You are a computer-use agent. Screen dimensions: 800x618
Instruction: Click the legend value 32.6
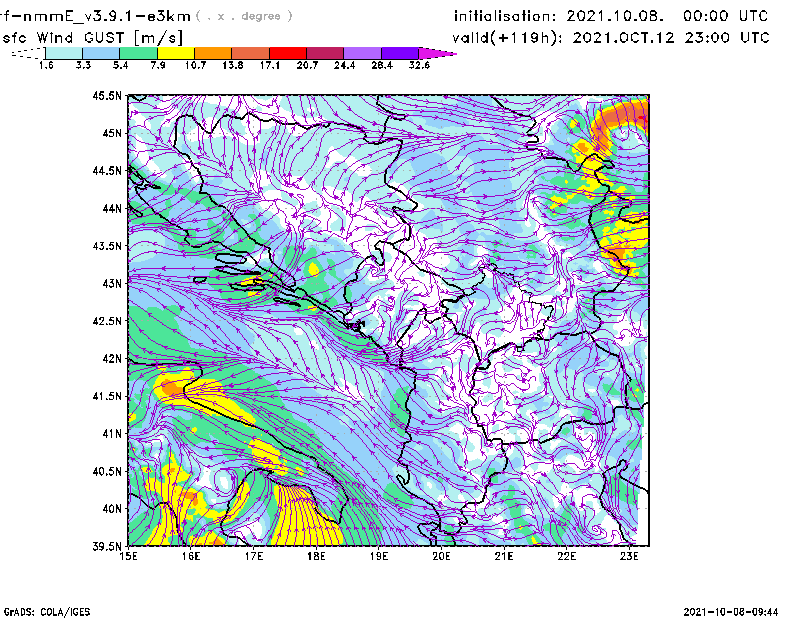(419, 65)
